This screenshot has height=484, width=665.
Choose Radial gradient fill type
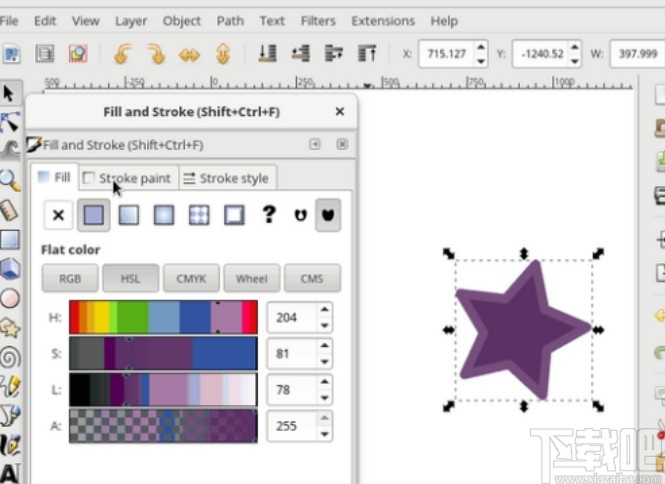click(x=164, y=215)
